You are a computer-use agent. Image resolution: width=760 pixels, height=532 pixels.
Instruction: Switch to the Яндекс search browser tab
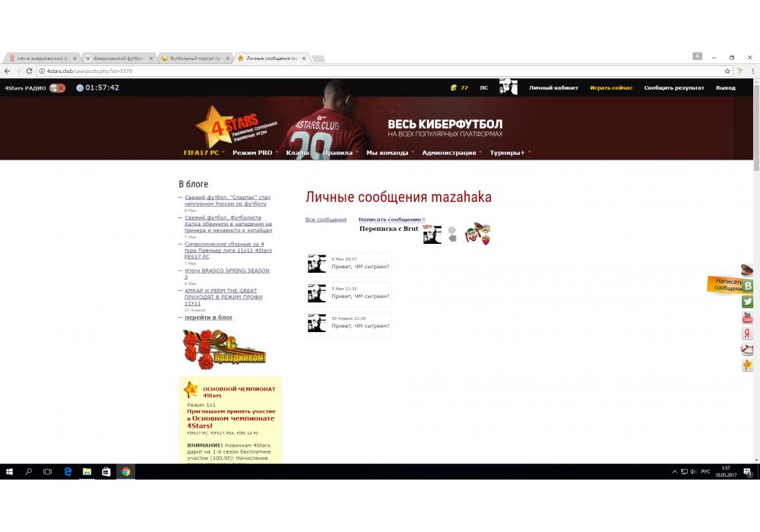pos(41,59)
